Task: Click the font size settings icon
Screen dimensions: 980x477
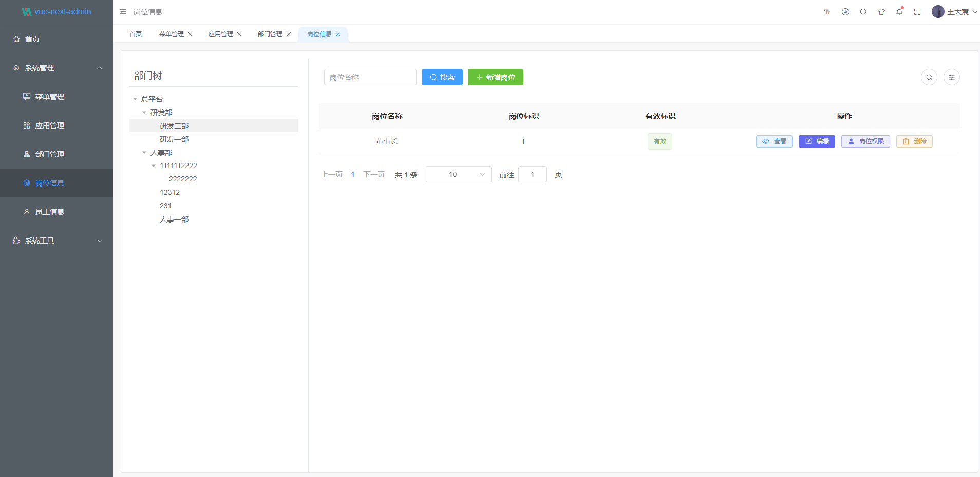Action: click(827, 12)
